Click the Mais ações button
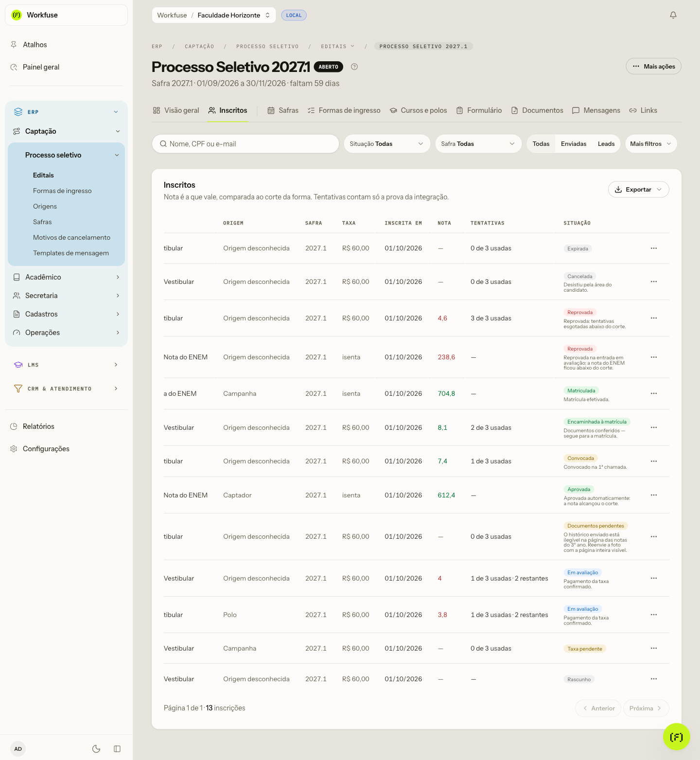 tap(653, 67)
